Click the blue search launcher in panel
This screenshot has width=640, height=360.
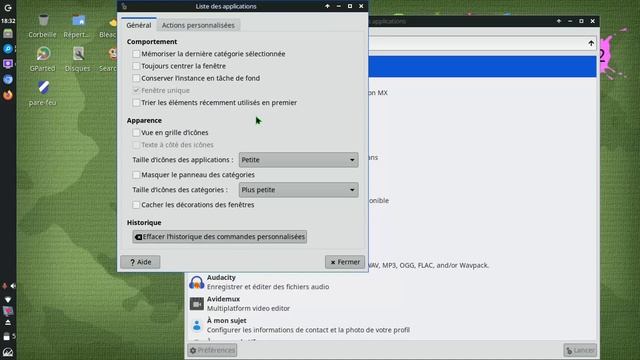tap(8, 49)
